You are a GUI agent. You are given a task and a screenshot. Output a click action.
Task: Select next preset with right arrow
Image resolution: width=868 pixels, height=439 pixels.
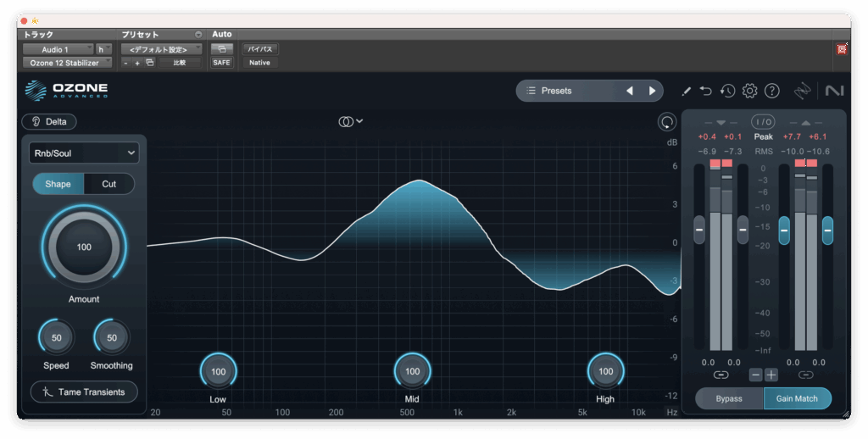coord(652,91)
